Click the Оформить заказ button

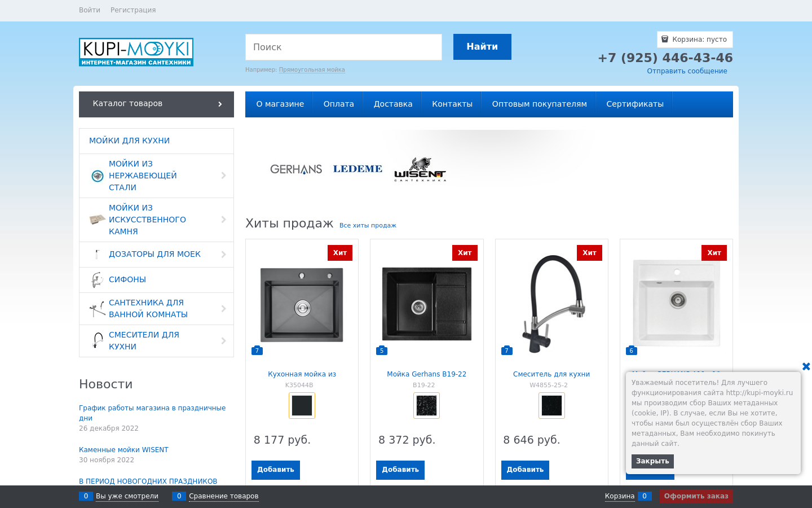click(x=696, y=496)
